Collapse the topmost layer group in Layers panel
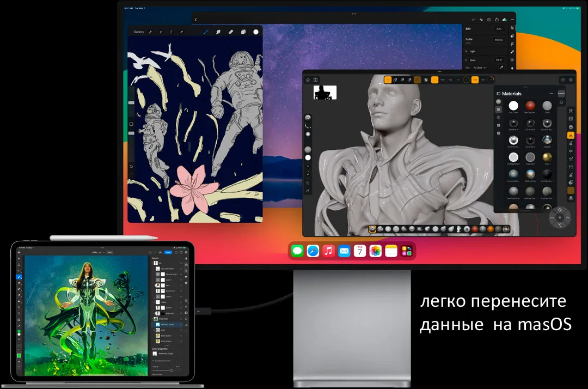This screenshot has width=588, height=389. pyautogui.click(x=152, y=263)
